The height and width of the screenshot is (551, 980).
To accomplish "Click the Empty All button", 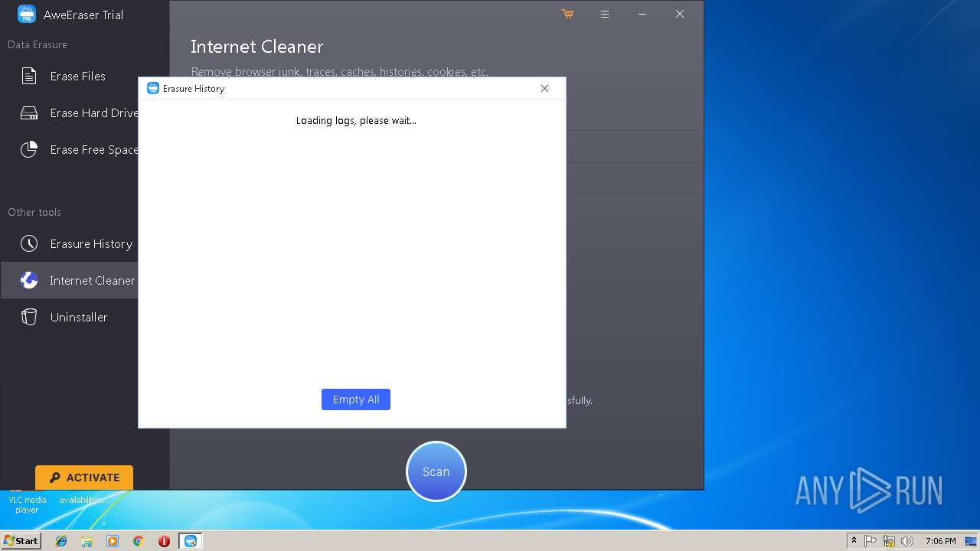I will coord(356,399).
